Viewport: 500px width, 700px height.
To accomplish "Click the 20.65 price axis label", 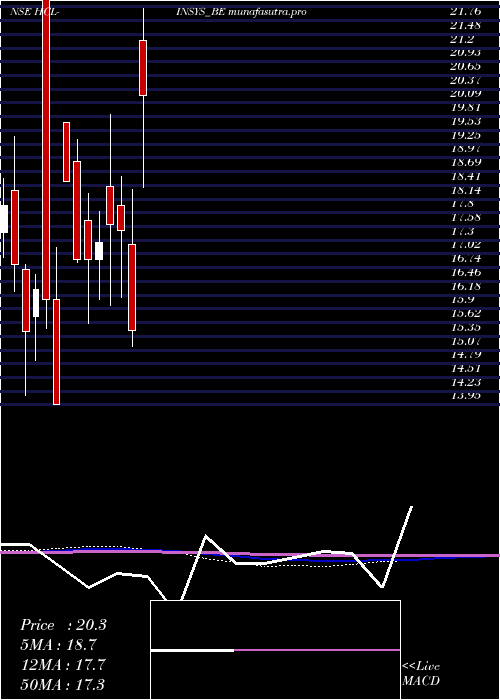I will (x=466, y=67).
